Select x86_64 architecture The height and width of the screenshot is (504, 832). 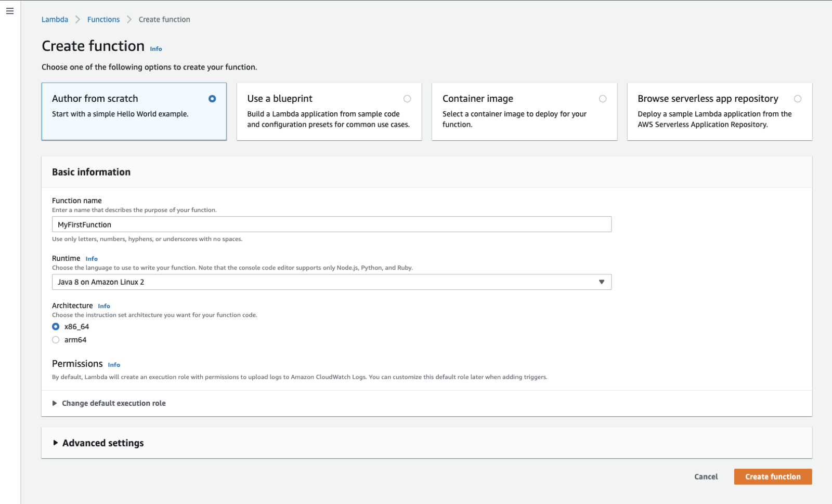pyautogui.click(x=56, y=327)
